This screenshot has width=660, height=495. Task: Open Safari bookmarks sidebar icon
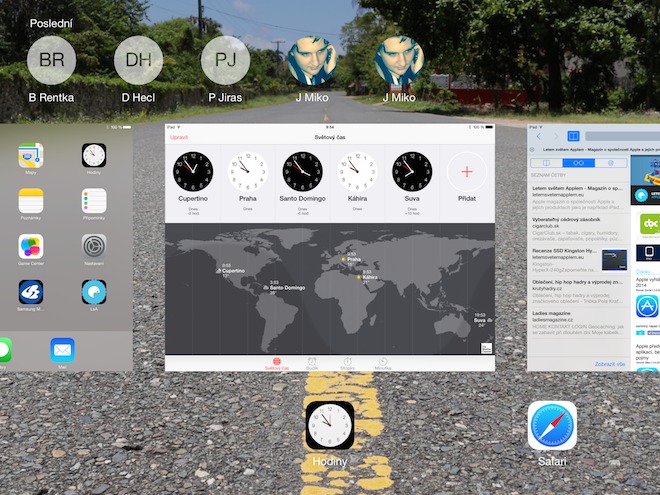pos(574,136)
